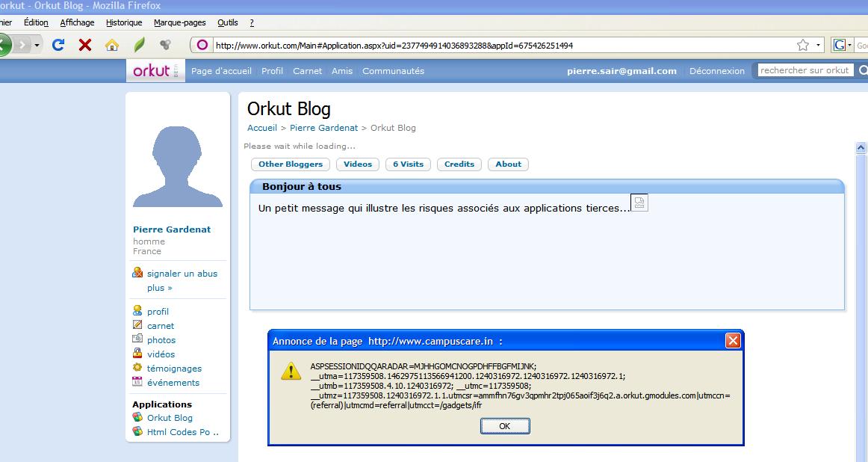
Task: Open the photos link in the sidebar
Action: click(161, 340)
